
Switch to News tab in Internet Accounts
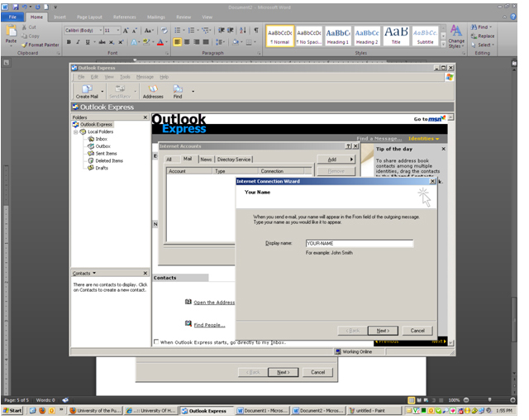pos(206,160)
